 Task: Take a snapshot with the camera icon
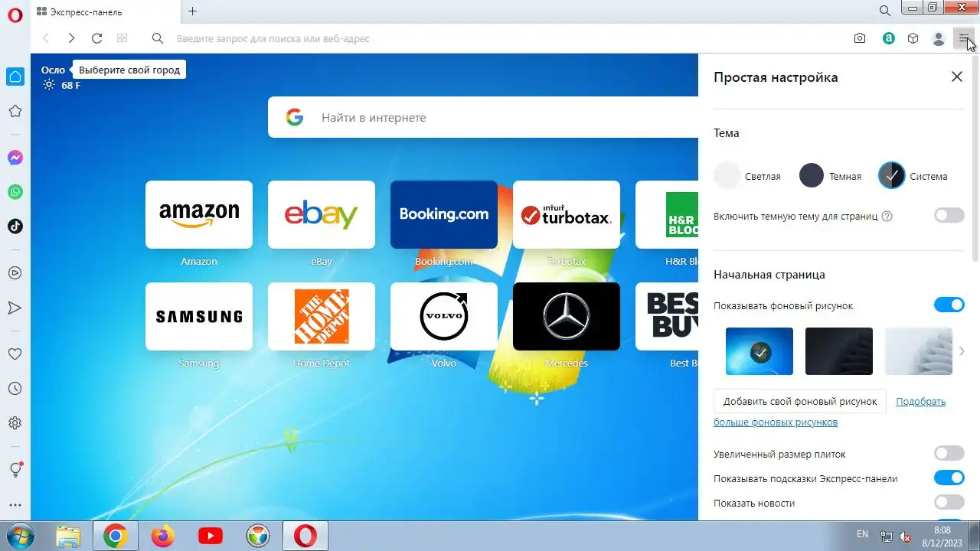[860, 38]
